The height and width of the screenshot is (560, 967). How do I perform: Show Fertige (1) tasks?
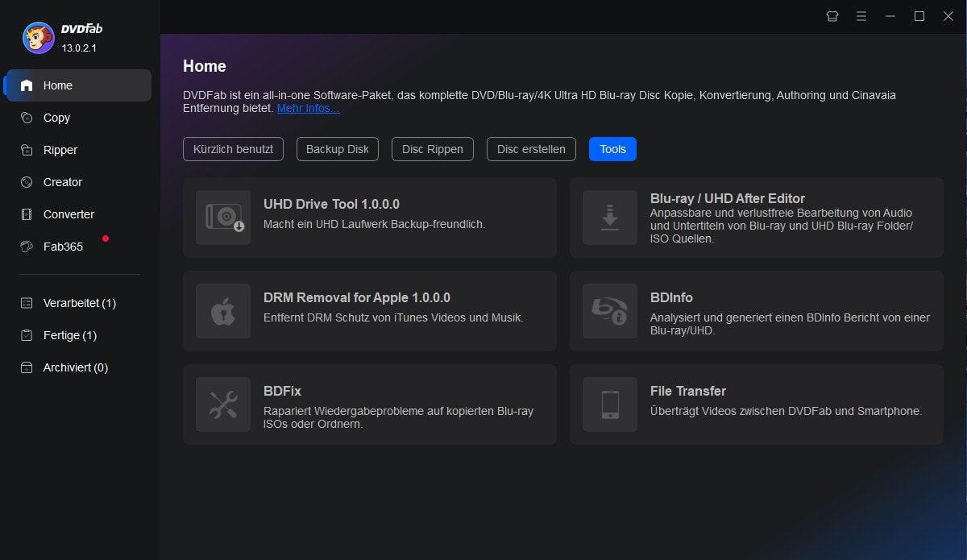[78, 335]
